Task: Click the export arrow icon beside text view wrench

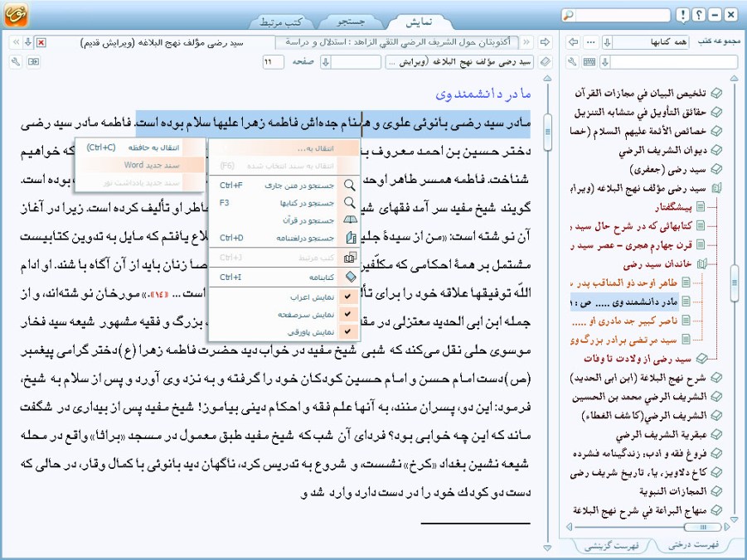Action: click(33, 62)
